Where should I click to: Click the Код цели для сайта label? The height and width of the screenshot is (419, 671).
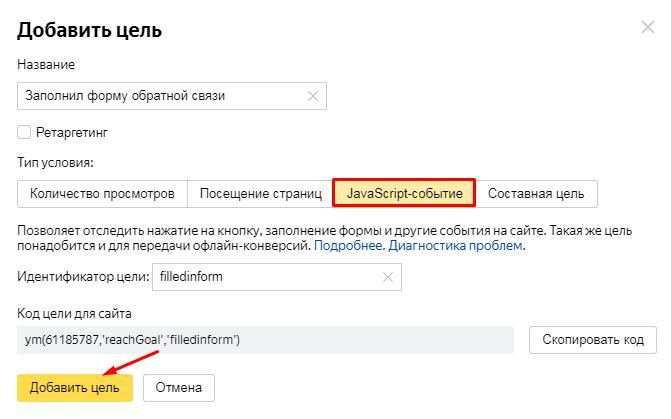(x=77, y=314)
